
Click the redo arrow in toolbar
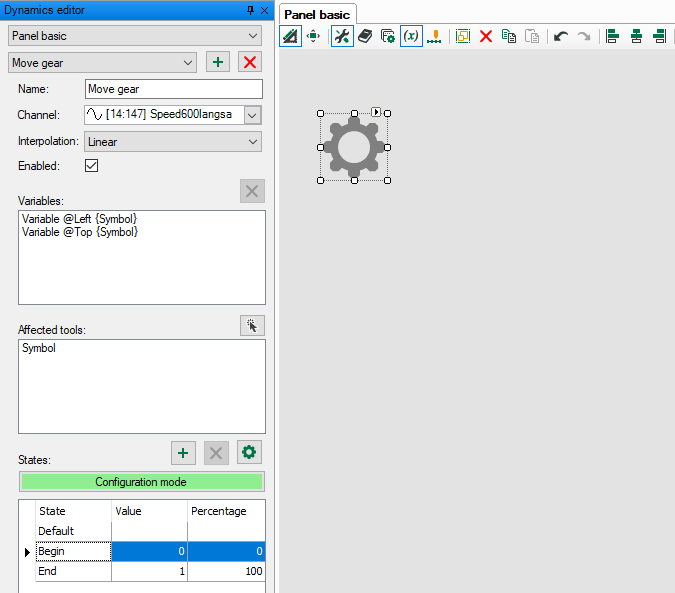584,36
